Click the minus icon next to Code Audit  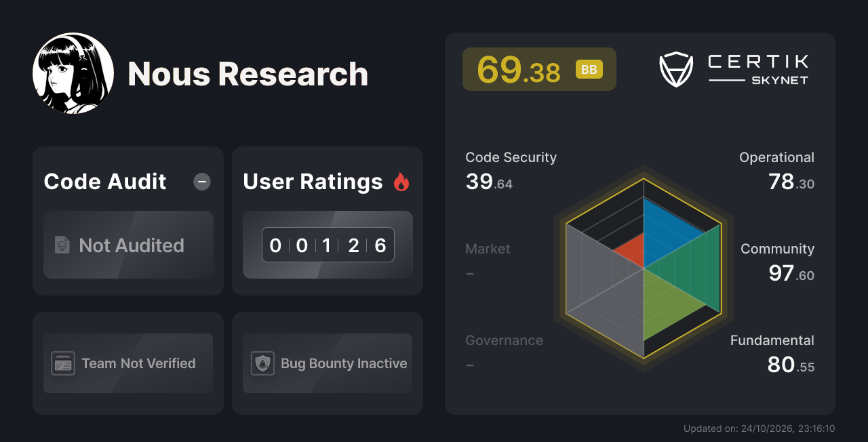[x=202, y=182]
